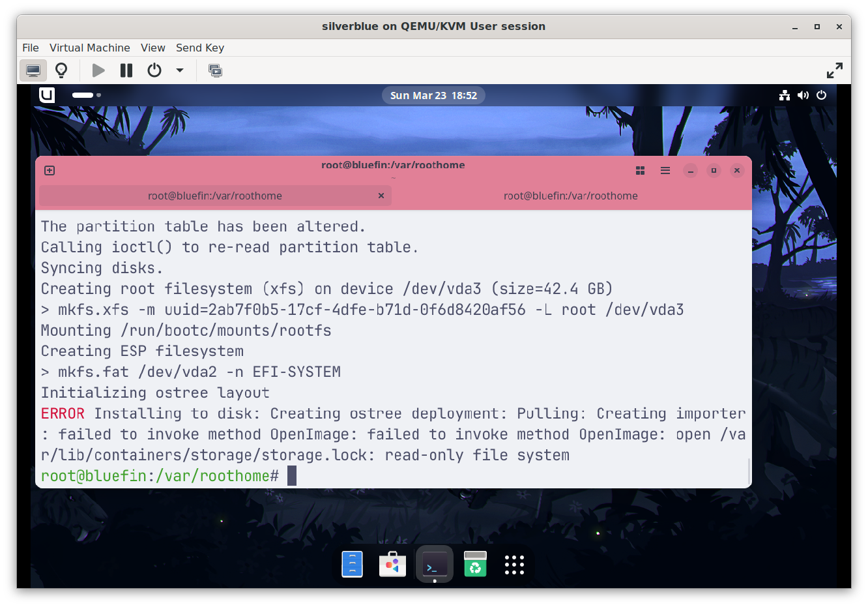The image size is (868, 607).
Task: Open the Files app in the dock
Action: pyautogui.click(x=352, y=565)
